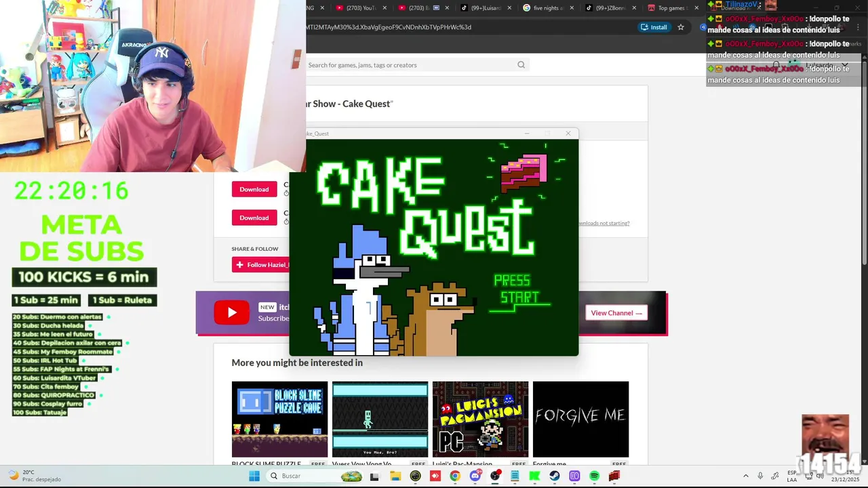868x488 pixels.
Task: Close the Cake_Quest game window
Action: (x=568, y=134)
